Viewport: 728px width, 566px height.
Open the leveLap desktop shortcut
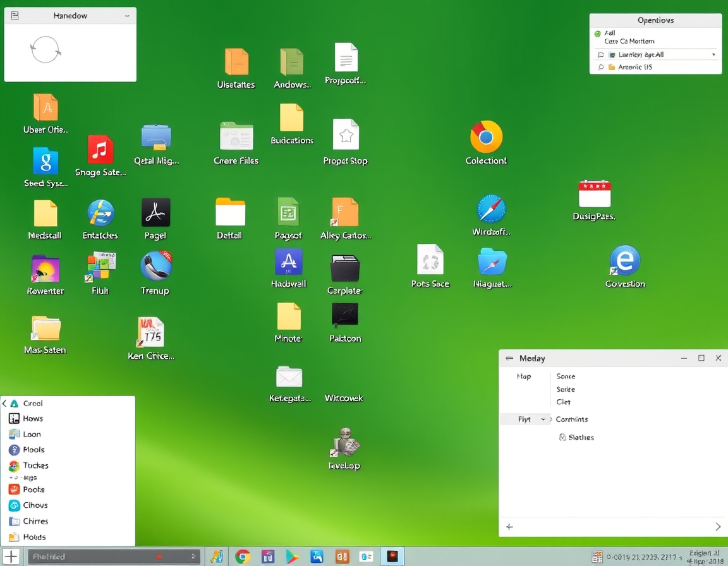point(344,442)
